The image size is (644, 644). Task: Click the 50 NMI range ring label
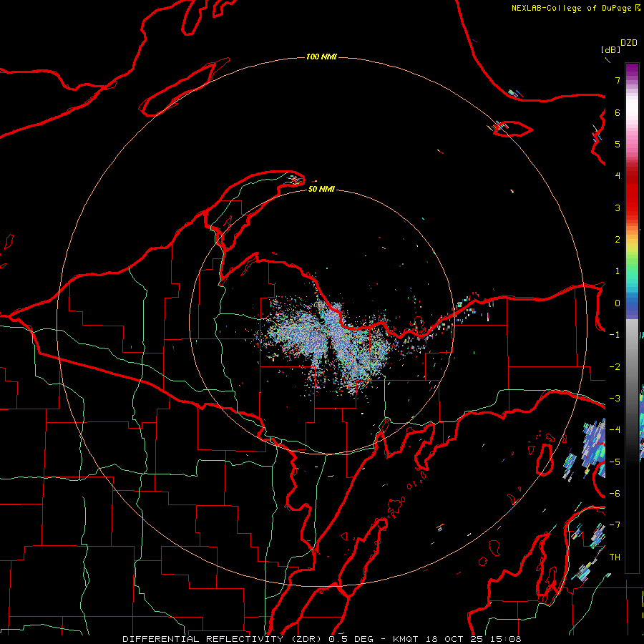(x=321, y=189)
